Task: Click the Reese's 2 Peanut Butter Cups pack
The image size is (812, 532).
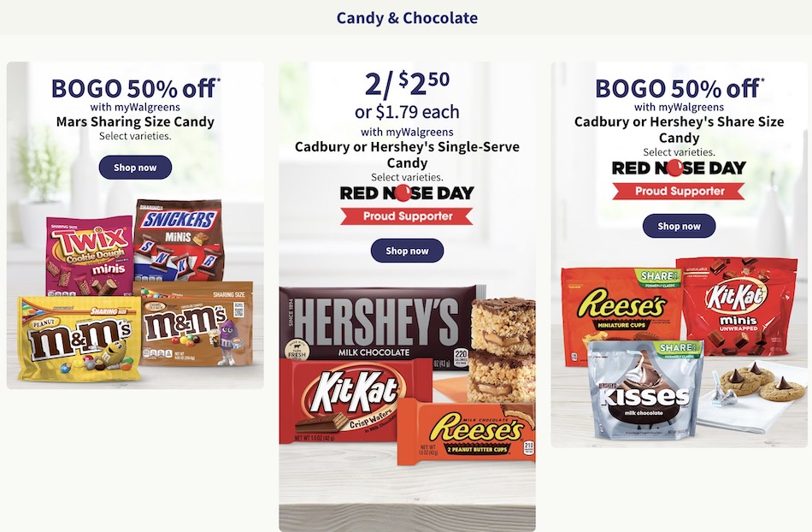Action: (x=466, y=432)
